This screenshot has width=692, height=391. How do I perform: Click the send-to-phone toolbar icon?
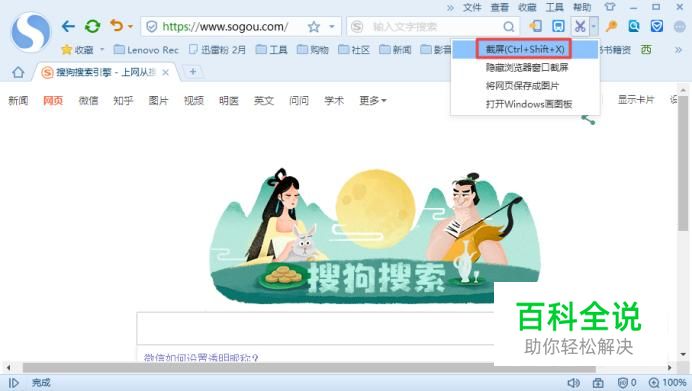[536, 26]
